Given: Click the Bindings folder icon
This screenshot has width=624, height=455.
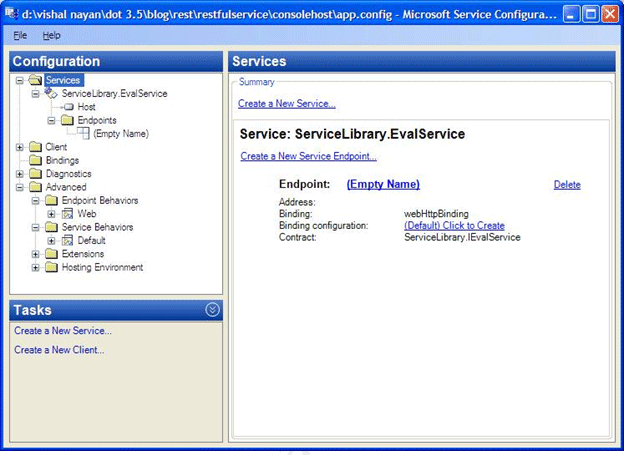Looking at the screenshot, I should [x=36, y=160].
